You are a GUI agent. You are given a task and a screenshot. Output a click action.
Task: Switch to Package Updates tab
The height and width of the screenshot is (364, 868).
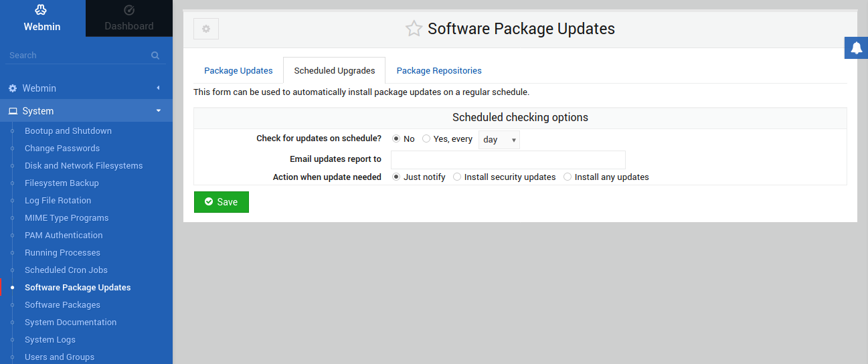pyautogui.click(x=238, y=70)
